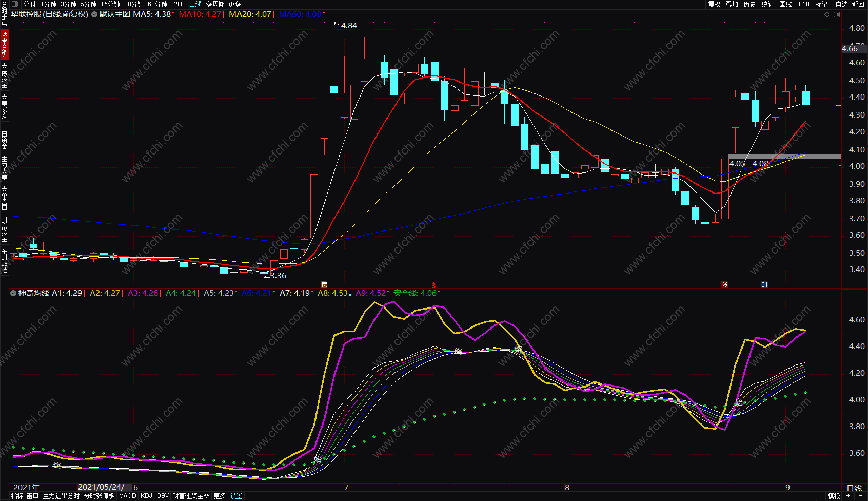This screenshot has width=868, height=501.
Task: Click the 财 marker icon under chart
Action: (x=764, y=284)
